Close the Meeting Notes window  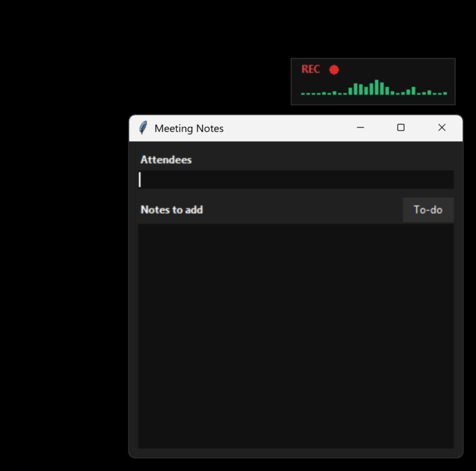[x=442, y=127]
